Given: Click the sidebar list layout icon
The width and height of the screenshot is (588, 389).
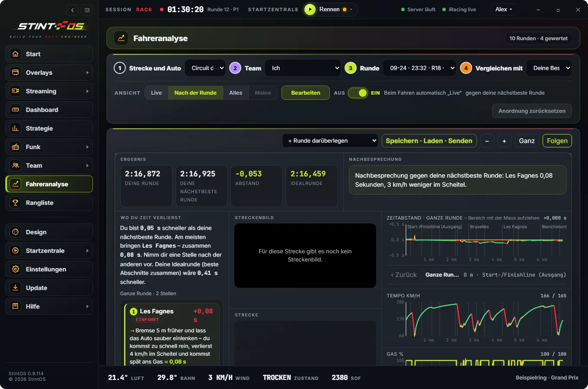Looking at the screenshot, I should (87, 10).
